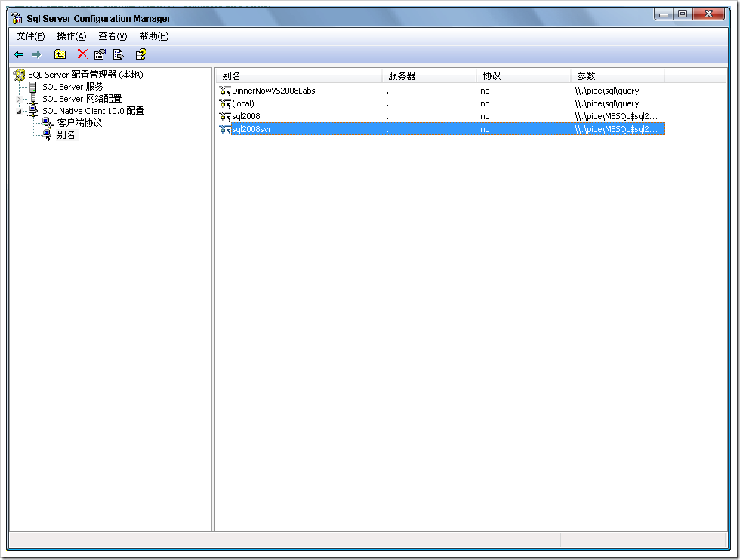Sort by the 参数 column header
This screenshot has height=560, width=740.
tap(618, 76)
